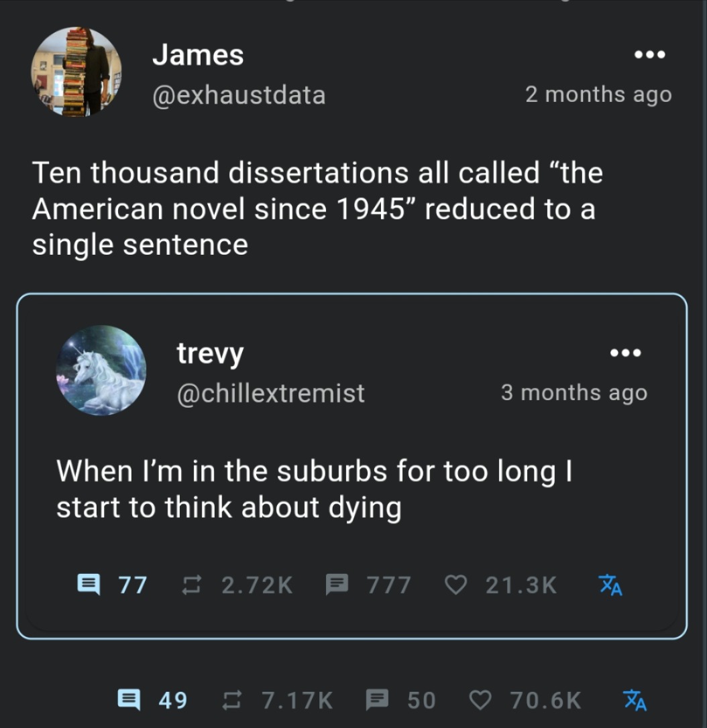707x728 pixels.
Task: Open trevy's unicorn profile picture
Action: pos(101,371)
